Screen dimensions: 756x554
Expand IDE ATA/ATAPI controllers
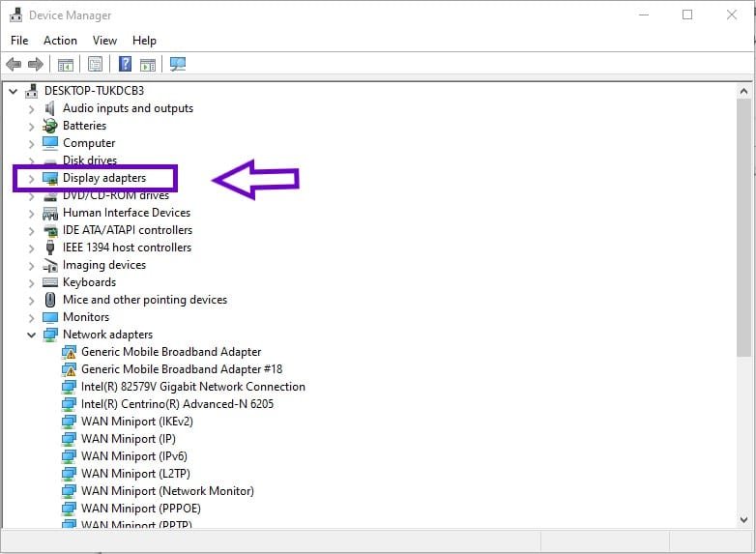click(31, 231)
